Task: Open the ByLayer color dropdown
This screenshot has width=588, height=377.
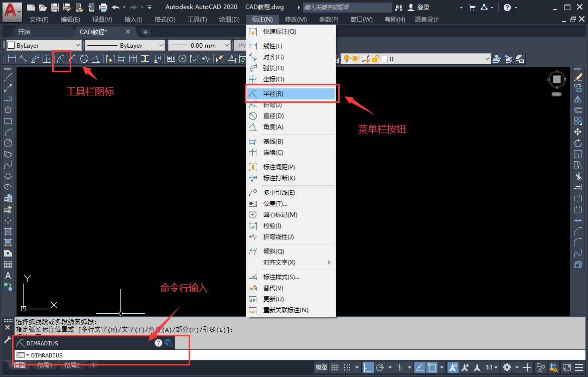Action: pyautogui.click(x=42, y=45)
